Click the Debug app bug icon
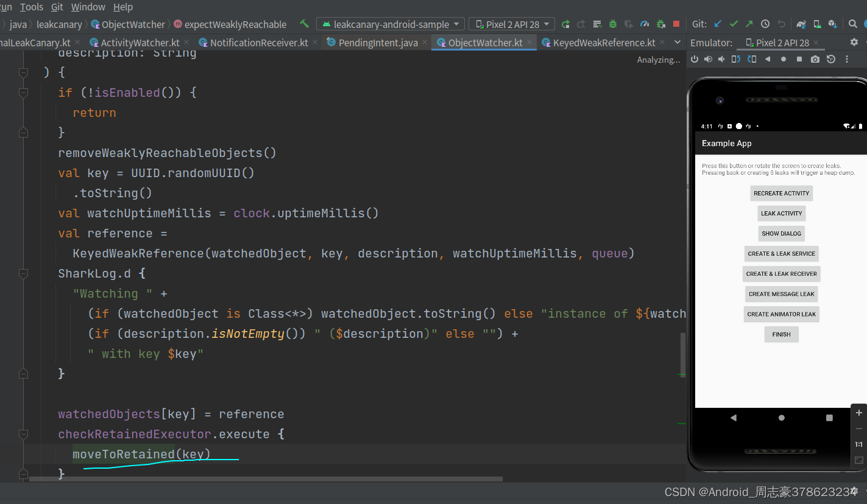This screenshot has width=867, height=504. (x=613, y=24)
